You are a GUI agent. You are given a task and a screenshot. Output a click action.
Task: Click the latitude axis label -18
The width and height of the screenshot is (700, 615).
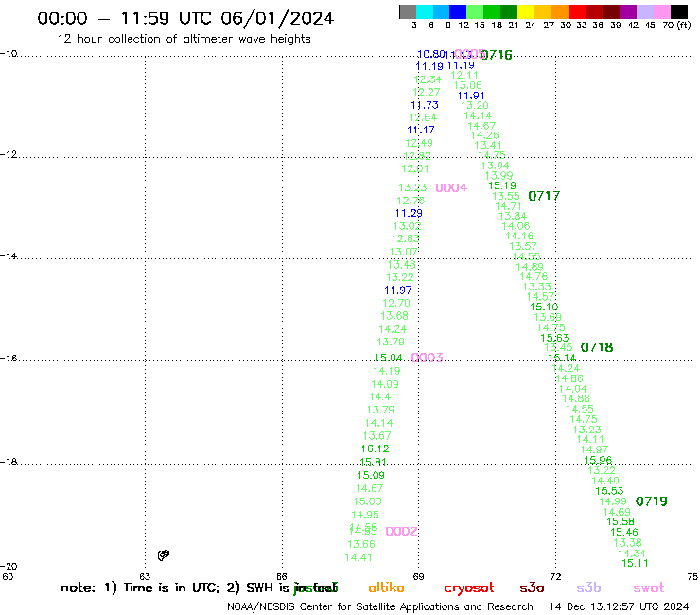tap(9, 462)
